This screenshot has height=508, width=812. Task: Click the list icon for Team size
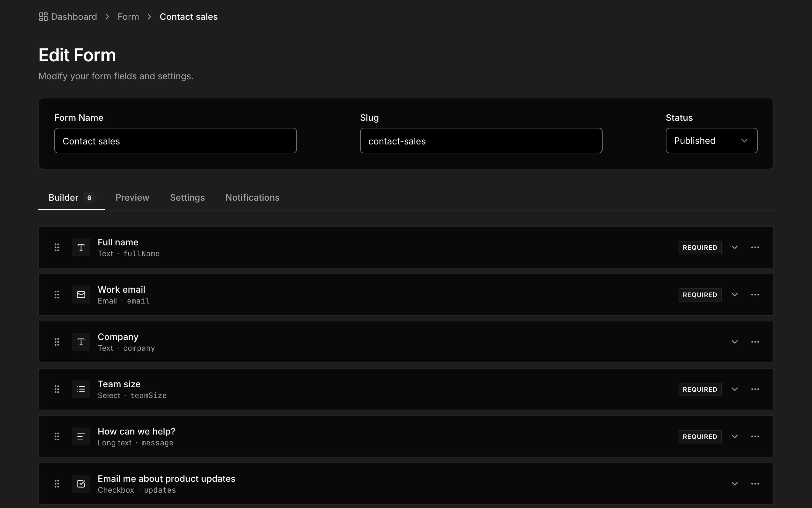point(81,389)
